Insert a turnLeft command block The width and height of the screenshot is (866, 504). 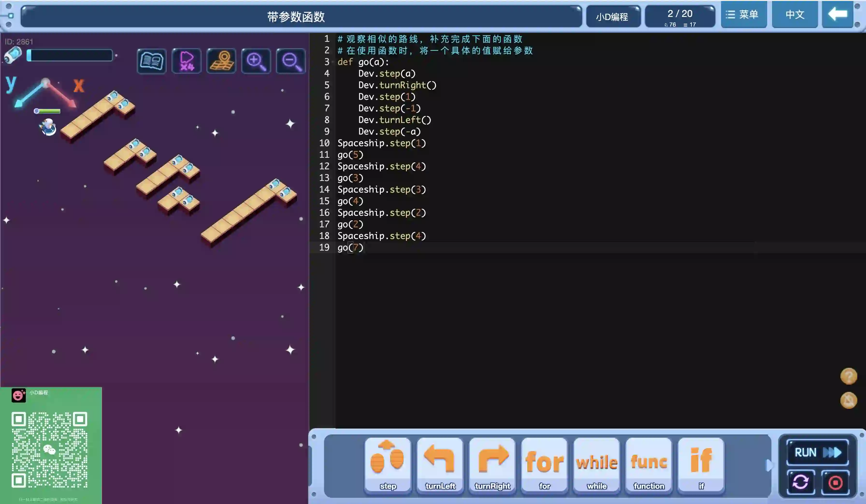440,464
